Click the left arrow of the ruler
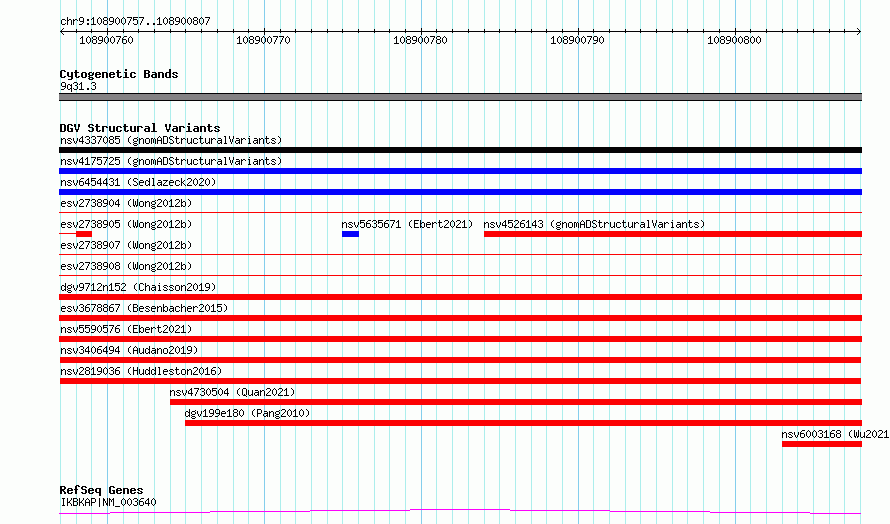The image size is (890, 524). click(x=62, y=32)
